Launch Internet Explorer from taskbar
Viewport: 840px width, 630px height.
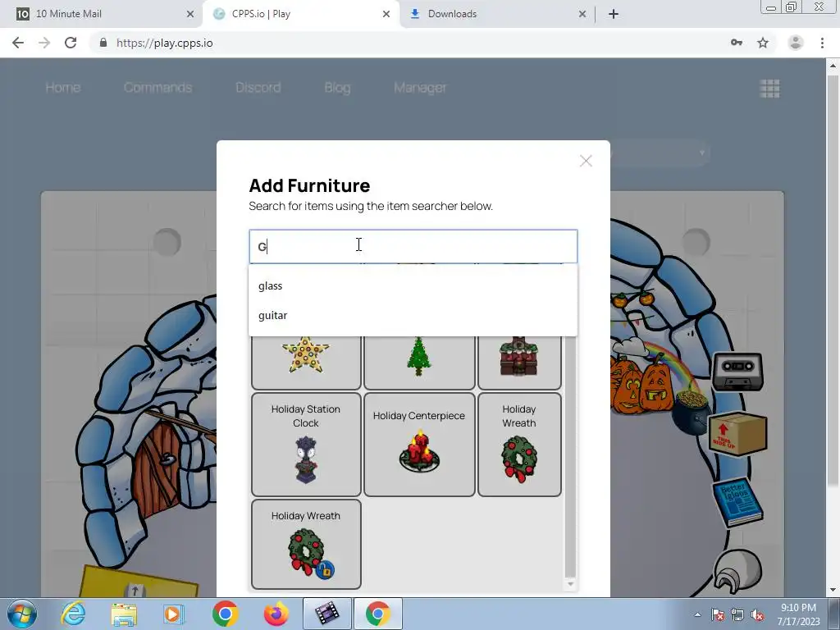[x=73, y=614]
